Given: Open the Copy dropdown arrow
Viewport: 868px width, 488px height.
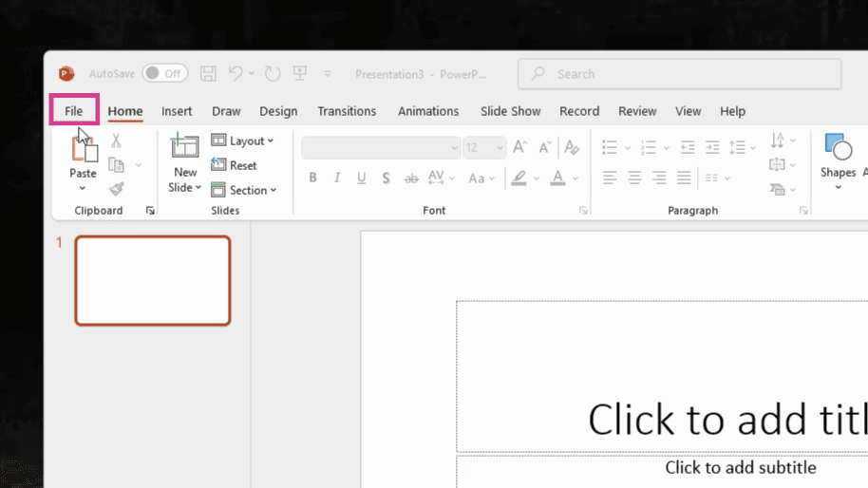Looking at the screenshot, I should pyautogui.click(x=139, y=165).
